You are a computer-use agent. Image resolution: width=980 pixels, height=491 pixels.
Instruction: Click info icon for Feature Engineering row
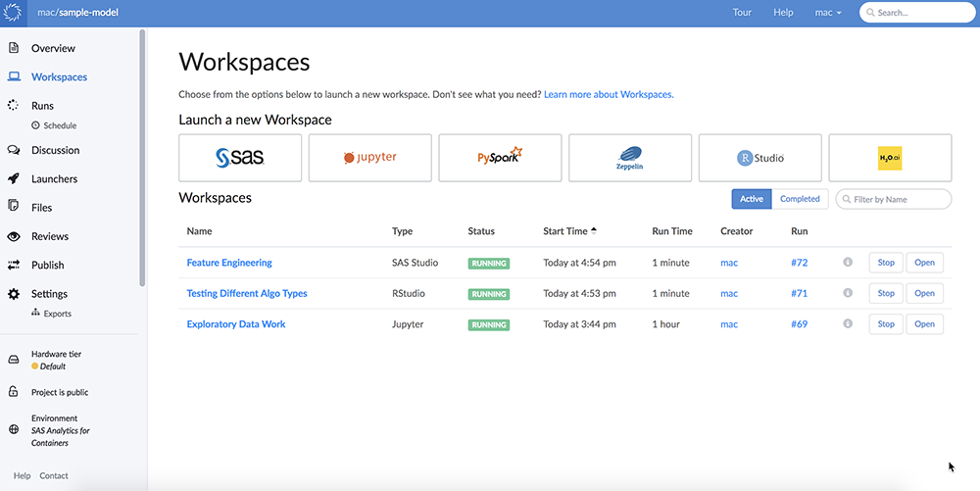click(848, 263)
